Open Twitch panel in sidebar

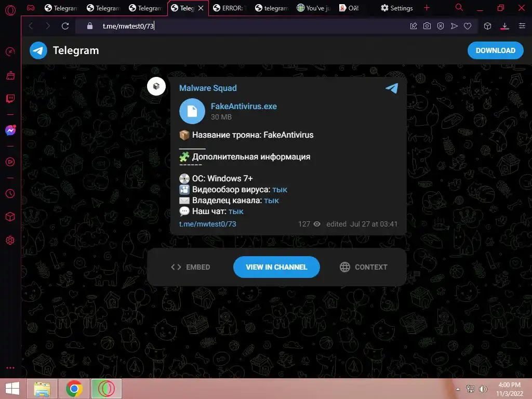coord(10,99)
